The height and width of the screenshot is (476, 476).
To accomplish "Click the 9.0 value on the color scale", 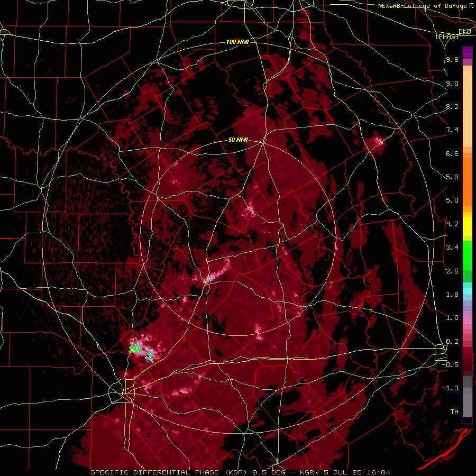I will click(452, 83).
